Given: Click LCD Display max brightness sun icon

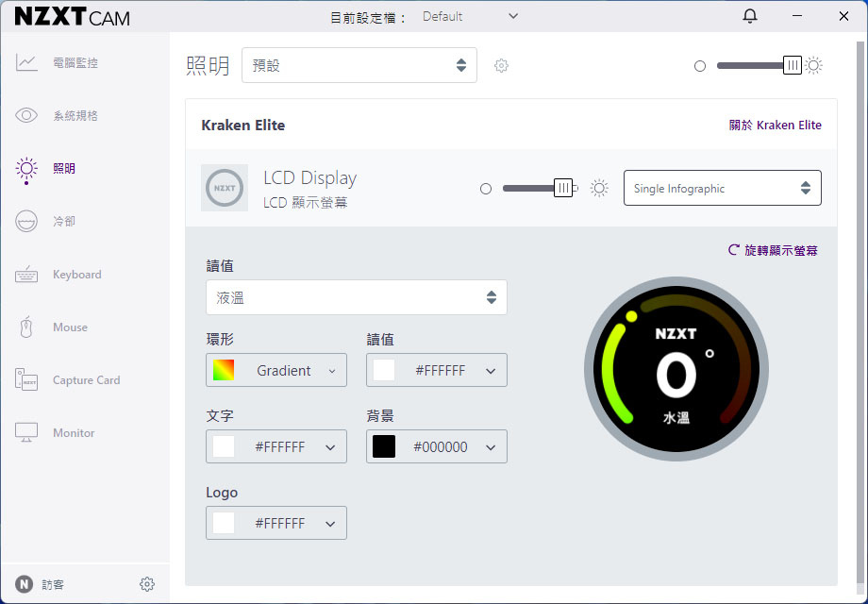Looking at the screenshot, I should (x=599, y=188).
